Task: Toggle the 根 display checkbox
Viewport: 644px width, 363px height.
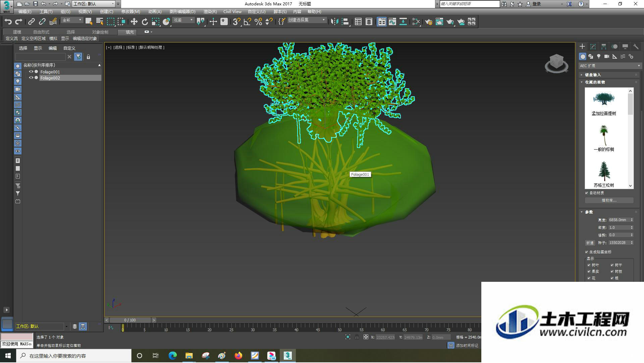Action: coord(612,278)
